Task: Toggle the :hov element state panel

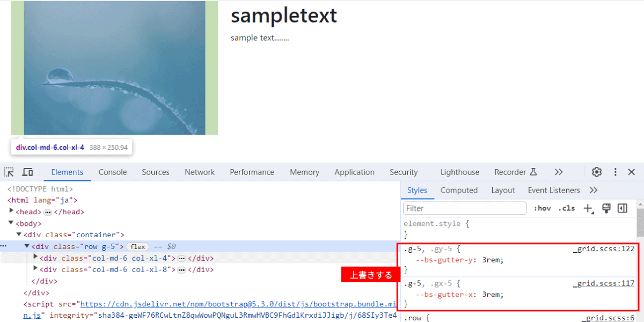Action: pos(542,208)
